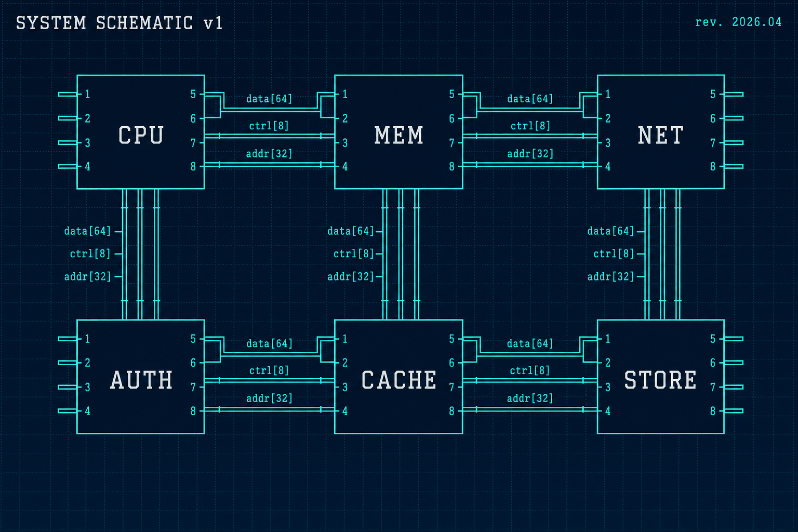Select the MEM block
Image resolution: width=798 pixels, height=532 pixels.
pos(398,132)
